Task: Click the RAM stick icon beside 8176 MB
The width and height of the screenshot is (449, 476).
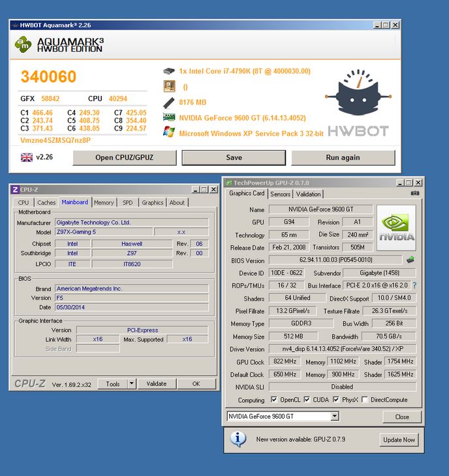Action: (x=168, y=102)
